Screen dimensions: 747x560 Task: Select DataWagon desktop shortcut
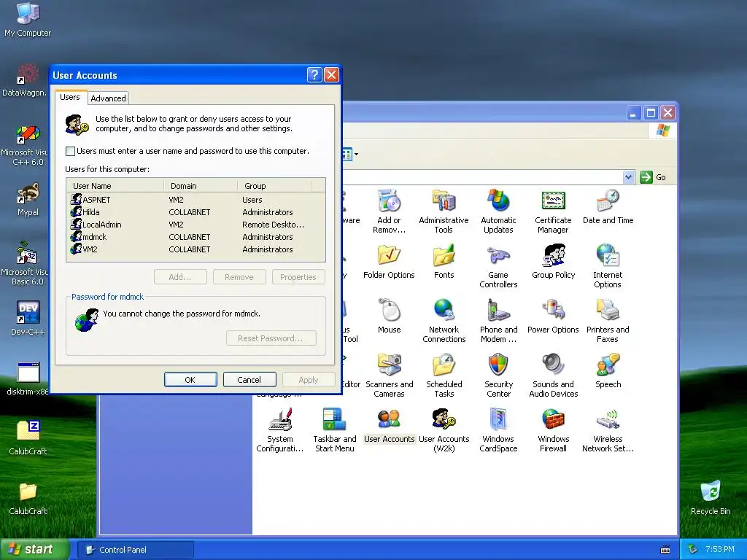24,80
